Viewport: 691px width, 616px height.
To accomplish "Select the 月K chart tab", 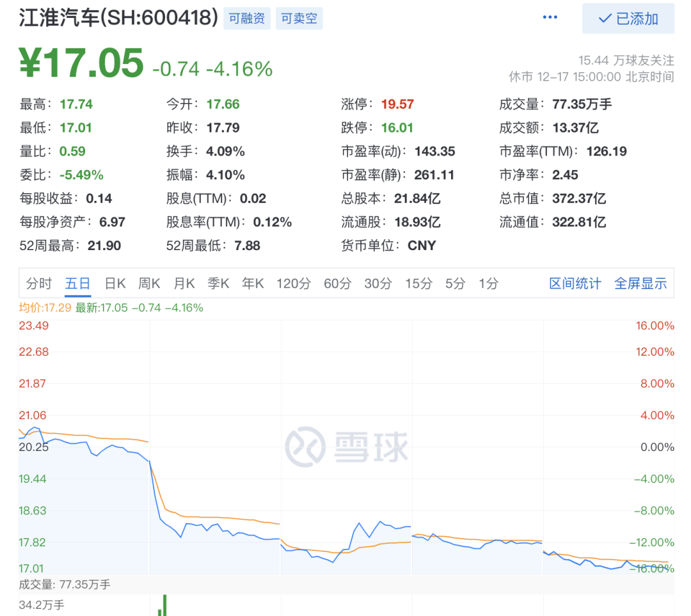I will tap(184, 283).
